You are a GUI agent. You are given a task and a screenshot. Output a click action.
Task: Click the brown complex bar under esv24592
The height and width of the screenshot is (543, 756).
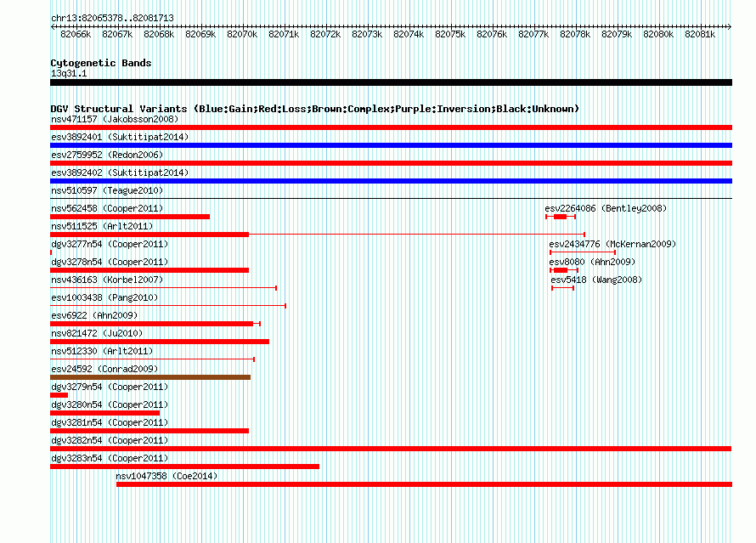(150, 377)
